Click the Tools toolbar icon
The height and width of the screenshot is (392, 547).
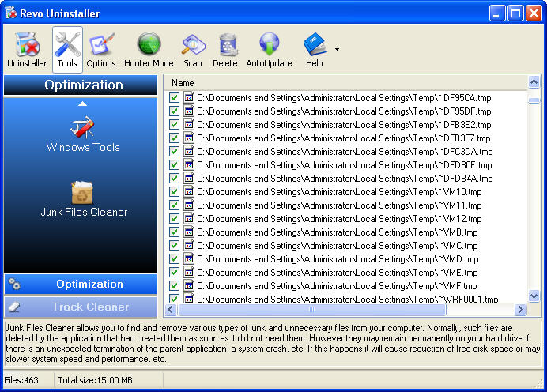(x=67, y=50)
